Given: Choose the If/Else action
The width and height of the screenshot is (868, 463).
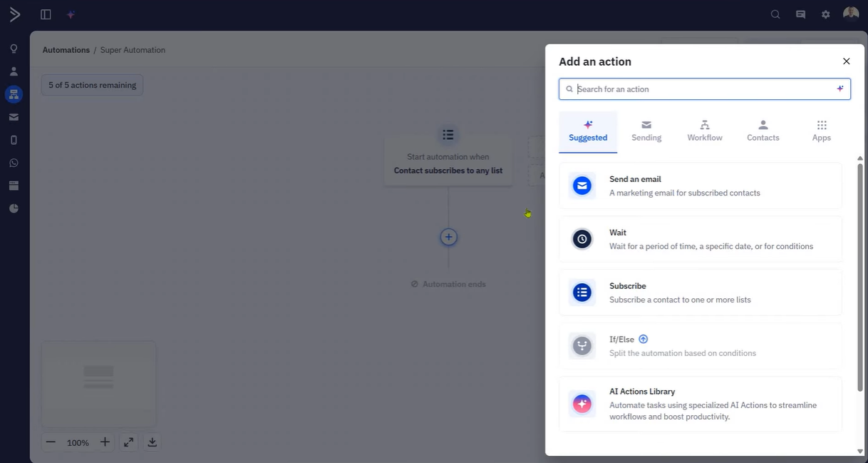Looking at the screenshot, I should (x=701, y=346).
